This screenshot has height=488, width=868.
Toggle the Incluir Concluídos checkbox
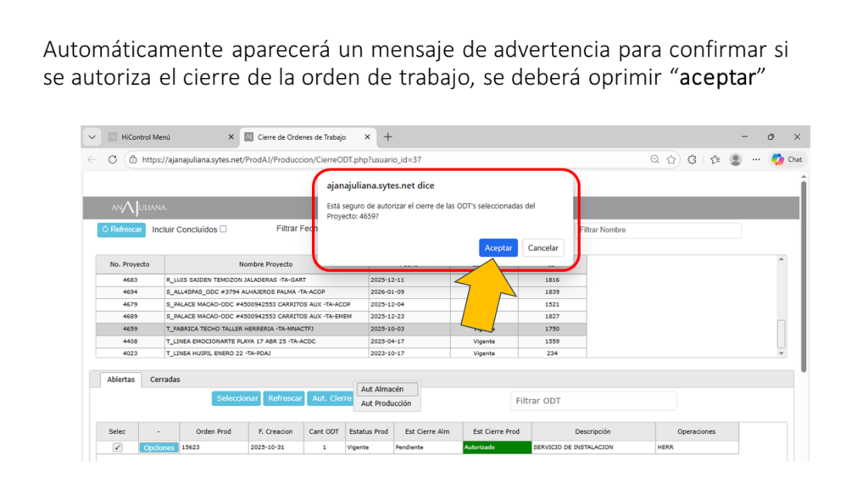coord(223,229)
